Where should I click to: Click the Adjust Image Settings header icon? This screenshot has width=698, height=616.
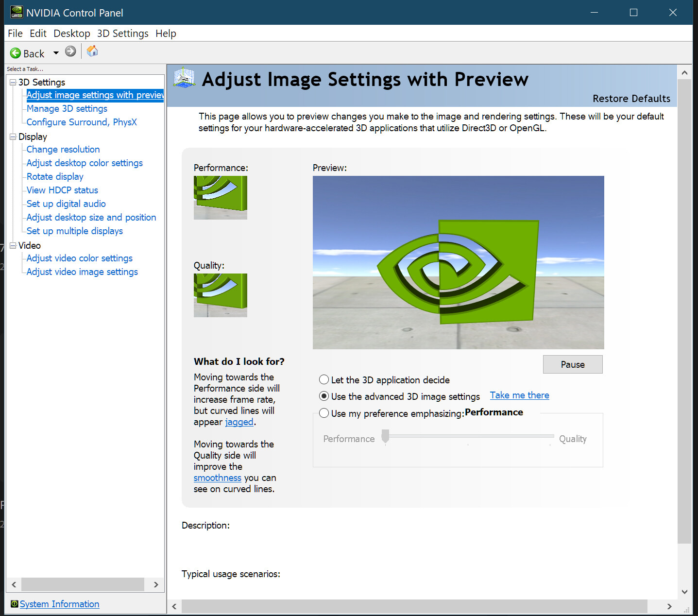pos(184,78)
